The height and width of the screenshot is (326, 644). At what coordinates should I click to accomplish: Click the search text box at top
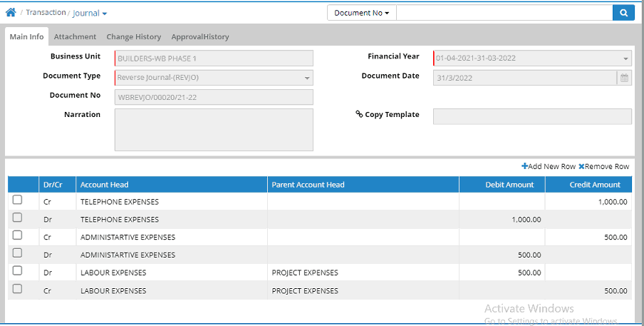pyautogui.click(x=504, y=13)
